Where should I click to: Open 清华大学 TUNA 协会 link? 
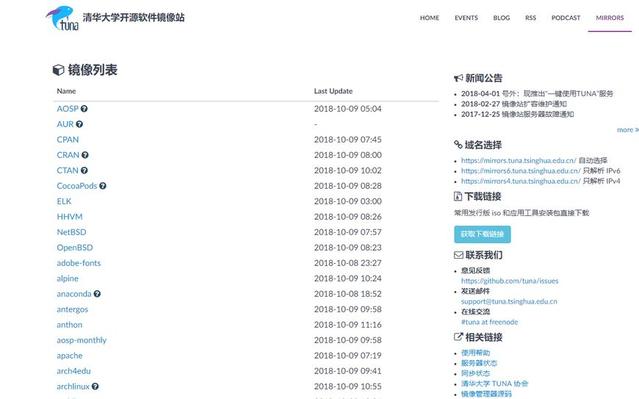495,384
